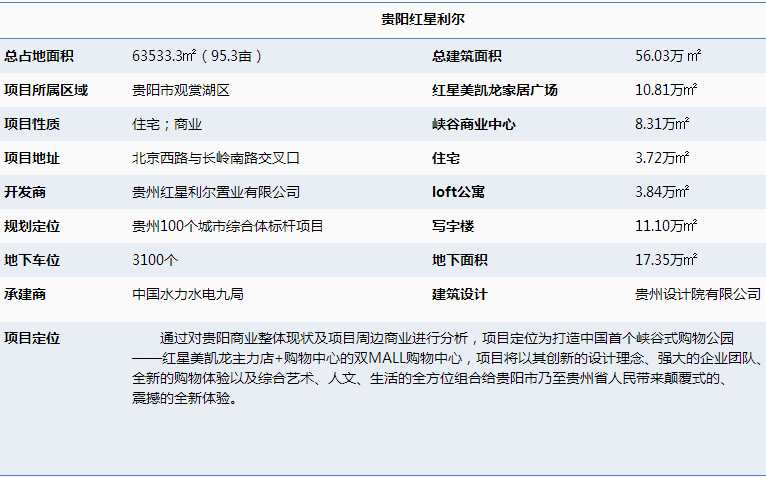Select the label 写字楼
The height and width of the screenshot is (478, 766).
[453, 226]
